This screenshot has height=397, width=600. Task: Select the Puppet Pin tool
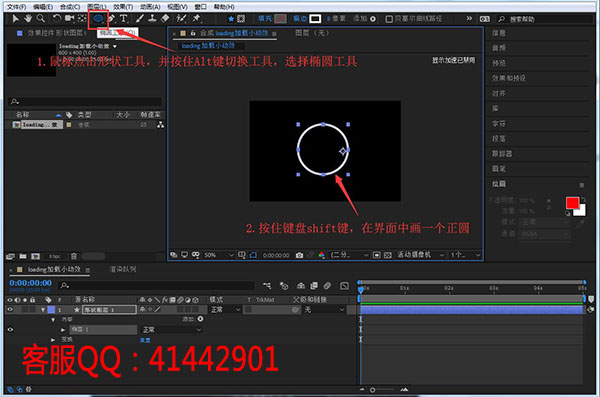pos(196,18)
